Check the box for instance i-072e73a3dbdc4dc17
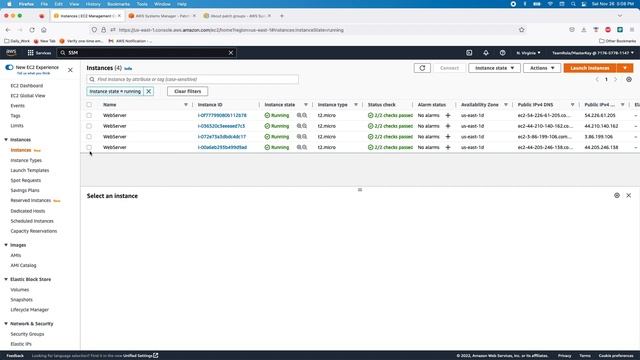Image resolution: width=640 pixels, height=360 pixels. [89, 137]
